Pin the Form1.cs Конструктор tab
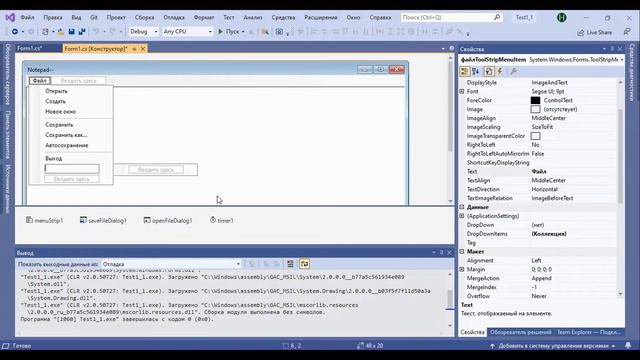The width and height of the screenshot is (640, 360). tap(134, 49)
